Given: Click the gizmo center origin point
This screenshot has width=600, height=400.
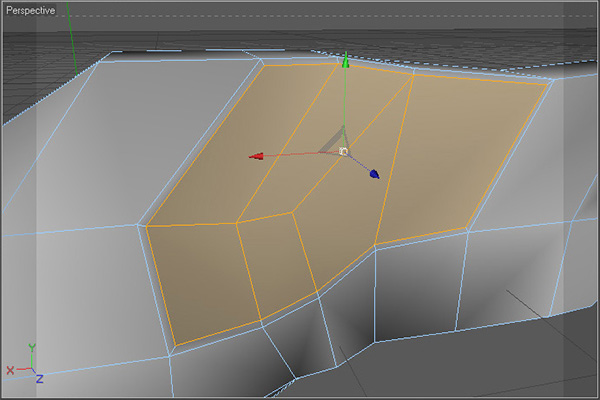Looking at the screenshot, I should (343, 151).
